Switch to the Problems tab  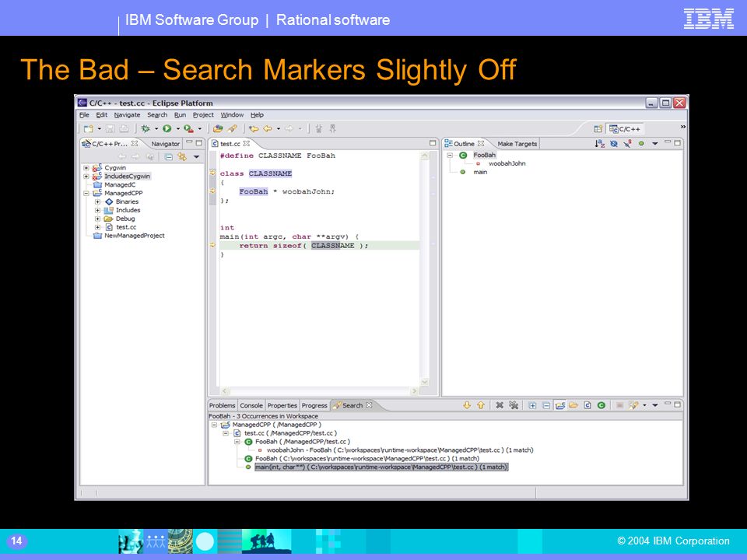click(222, 406)
